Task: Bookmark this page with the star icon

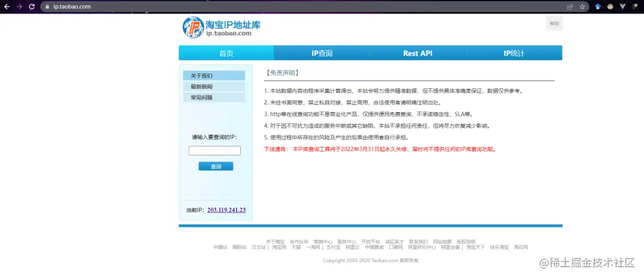Action: coord(582,7)
